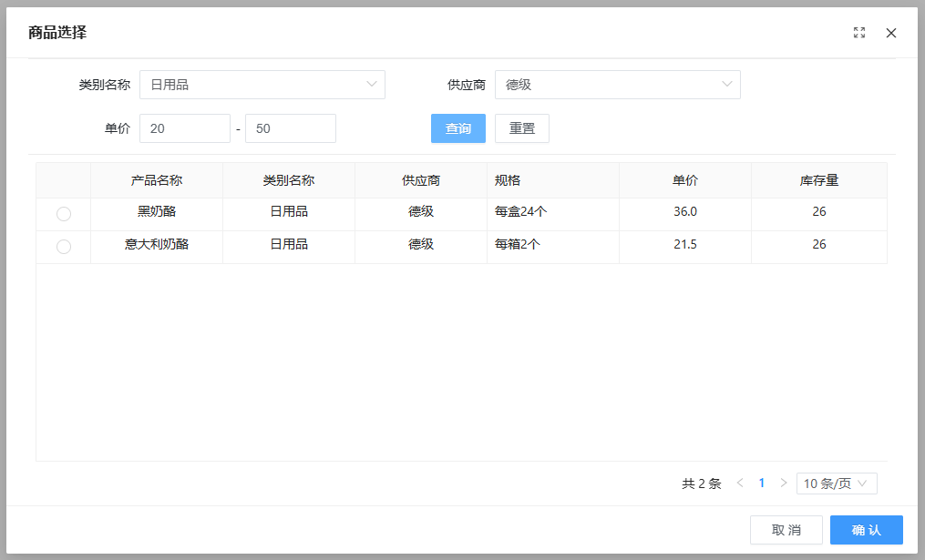Click the 每盒24个 specification cell
The image size is (925, 560).
tap(520, 212)
